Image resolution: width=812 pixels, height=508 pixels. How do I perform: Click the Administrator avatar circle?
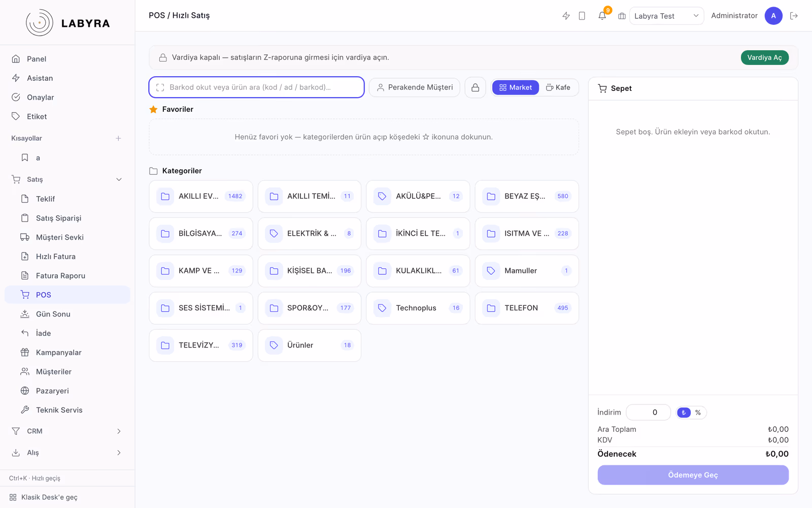[x=773, y=16]
